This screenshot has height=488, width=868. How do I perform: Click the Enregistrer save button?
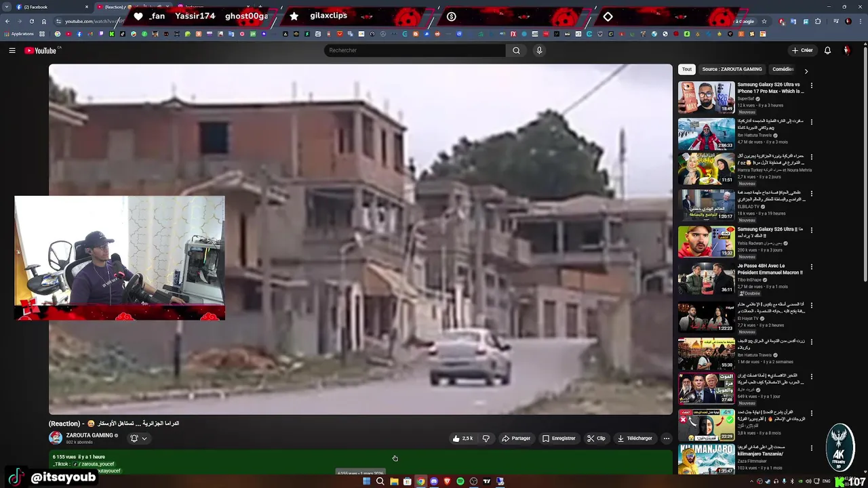(559, 439)
